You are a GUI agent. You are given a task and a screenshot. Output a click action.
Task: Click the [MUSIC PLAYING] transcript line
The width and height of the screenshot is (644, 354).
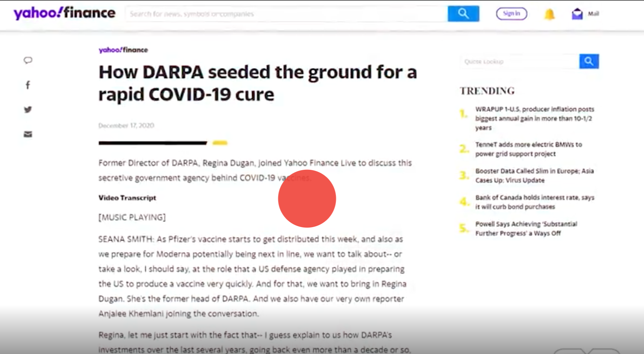[132, 217]
